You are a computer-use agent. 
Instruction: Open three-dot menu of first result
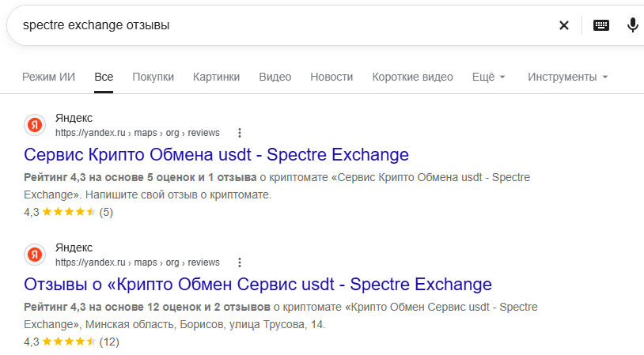(240, 133)
